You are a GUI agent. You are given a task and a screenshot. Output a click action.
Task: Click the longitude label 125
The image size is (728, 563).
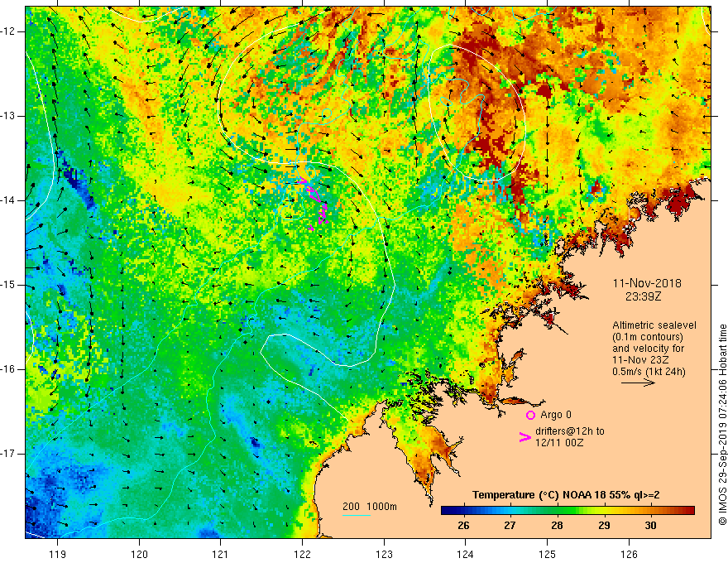pos(548,554)
